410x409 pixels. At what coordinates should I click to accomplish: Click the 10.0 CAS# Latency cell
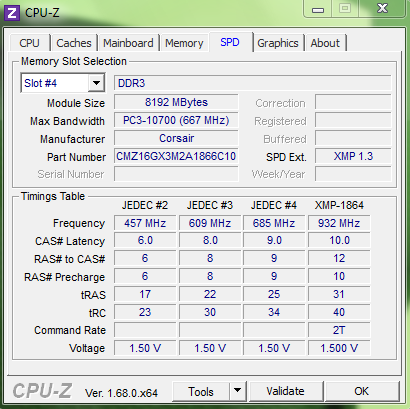pyautogui.click(x=339, y=240)
